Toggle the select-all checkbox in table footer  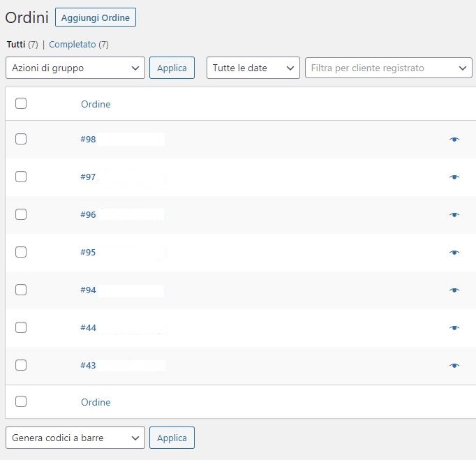click(x=21, y=401)
